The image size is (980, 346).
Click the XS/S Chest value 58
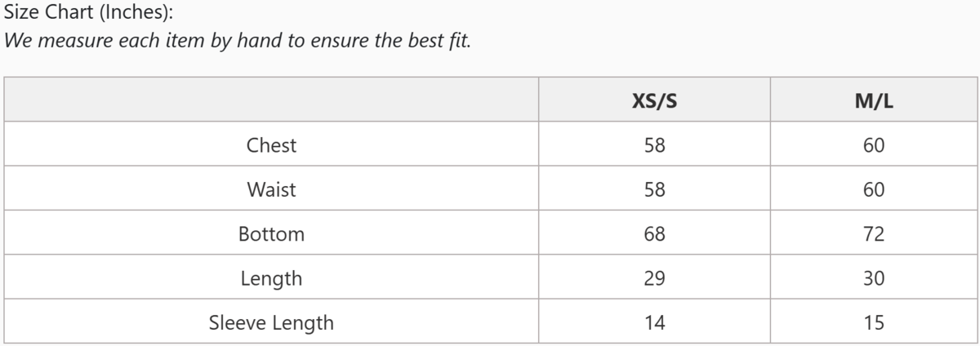[x=654, y=145]
